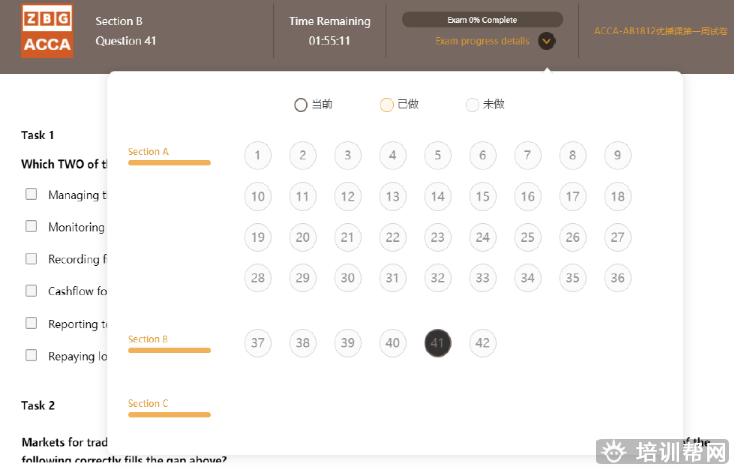Navigate to question 23 circle
The height and width of the screenshot is (469, 734).
[438, 237]
